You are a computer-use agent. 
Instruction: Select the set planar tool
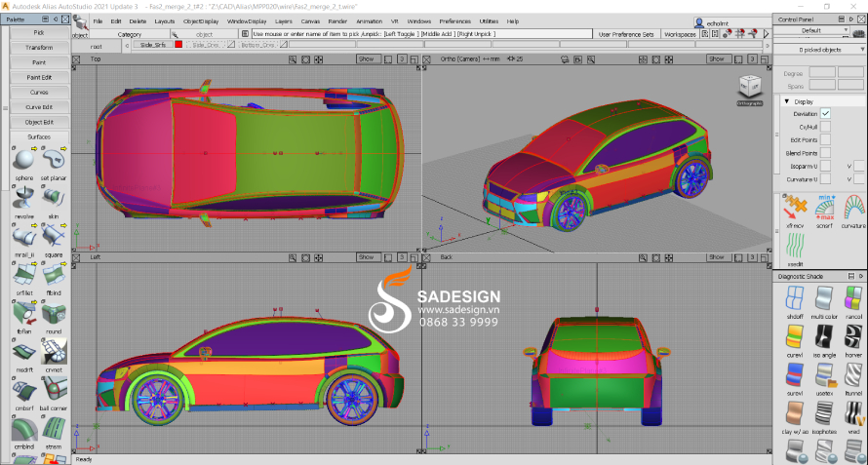point(54,161)
